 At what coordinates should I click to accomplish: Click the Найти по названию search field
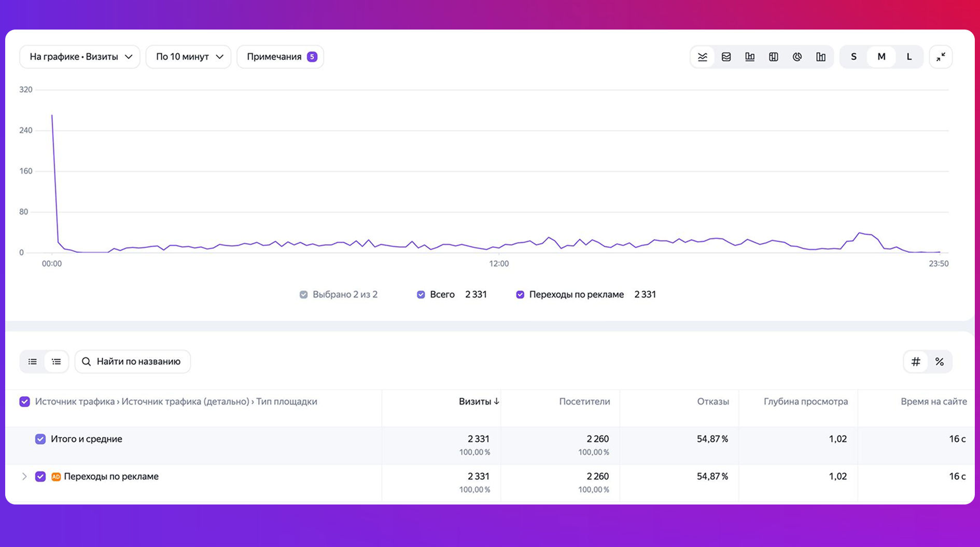coord(133,361)
